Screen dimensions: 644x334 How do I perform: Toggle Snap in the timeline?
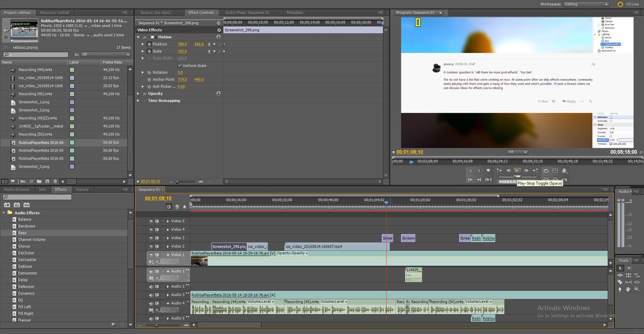click(169, 207)
